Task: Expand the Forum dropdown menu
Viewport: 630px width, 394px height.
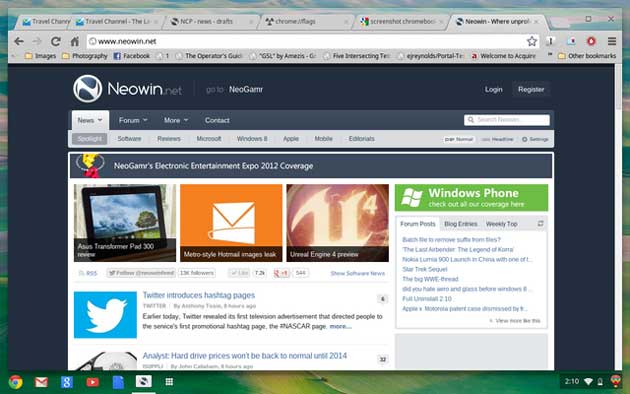Action: 133,120
